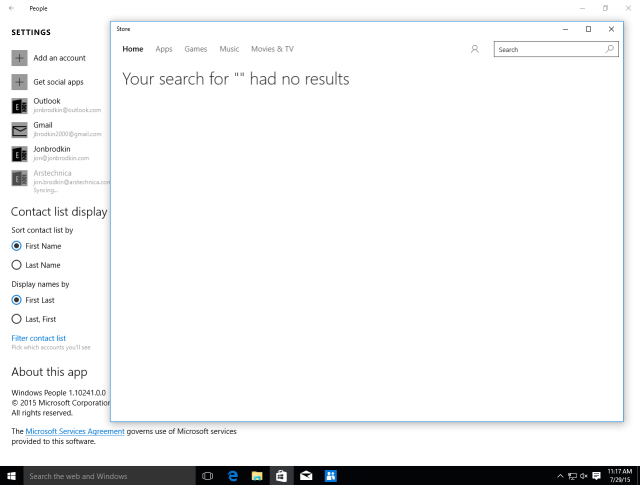Click 'Pick which accounts you'll see' text
The width and height of the screenshot is (640, 485).
(51, 347)
